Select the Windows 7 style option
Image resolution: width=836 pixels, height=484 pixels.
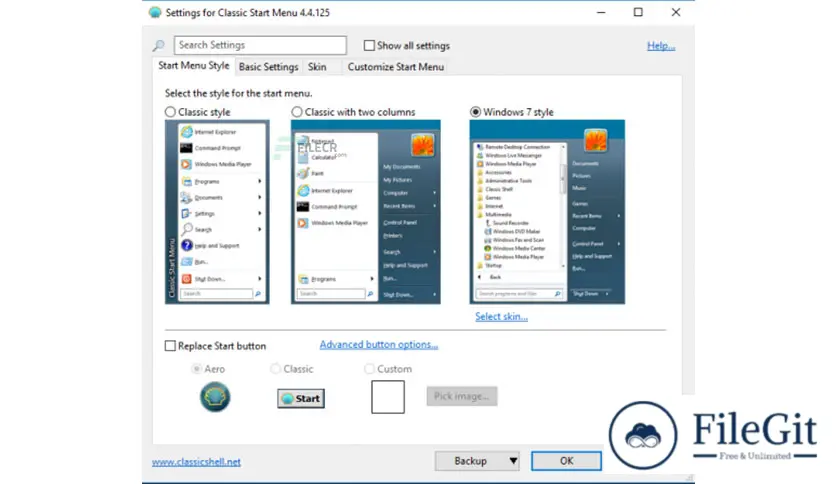pyautogui.click(x=475, y=112)
